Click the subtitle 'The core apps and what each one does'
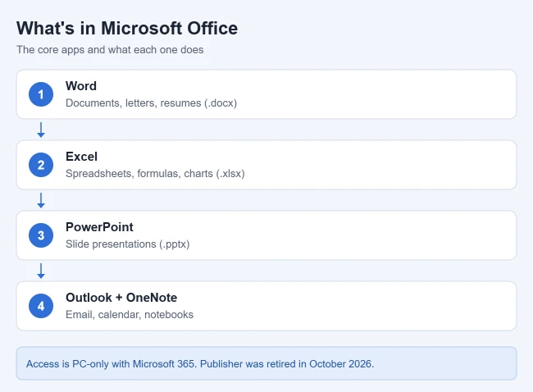Screen dimensions: 533x392 click(x=110, y=50)
